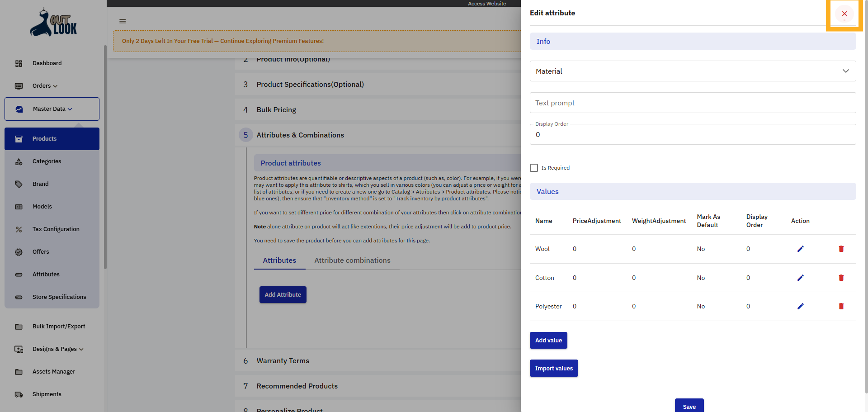Open Categories from the sidebar

coord(47,161)
